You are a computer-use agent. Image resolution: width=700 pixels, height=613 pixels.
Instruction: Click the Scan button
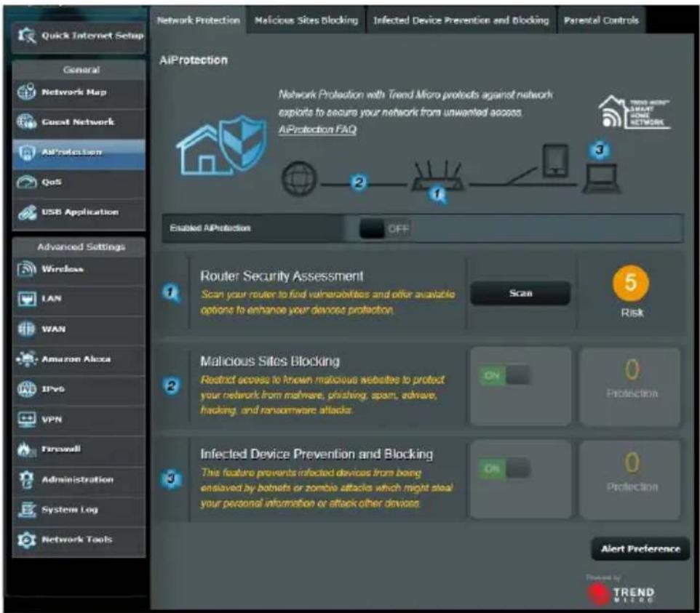pyautogui.click(x=520, y=293)
